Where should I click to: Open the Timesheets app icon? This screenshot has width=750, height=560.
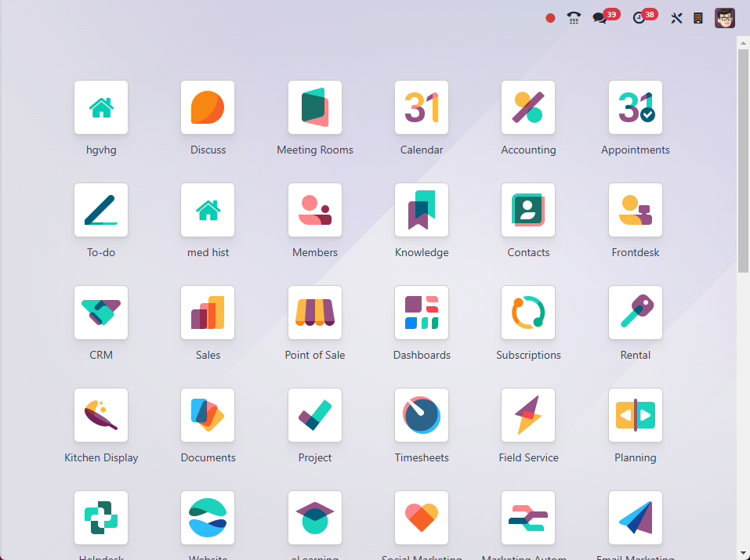[x=422, y=415]
